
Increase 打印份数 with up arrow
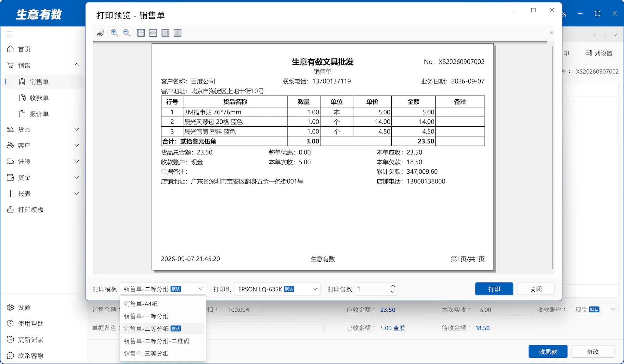click(x=393, y=286)
